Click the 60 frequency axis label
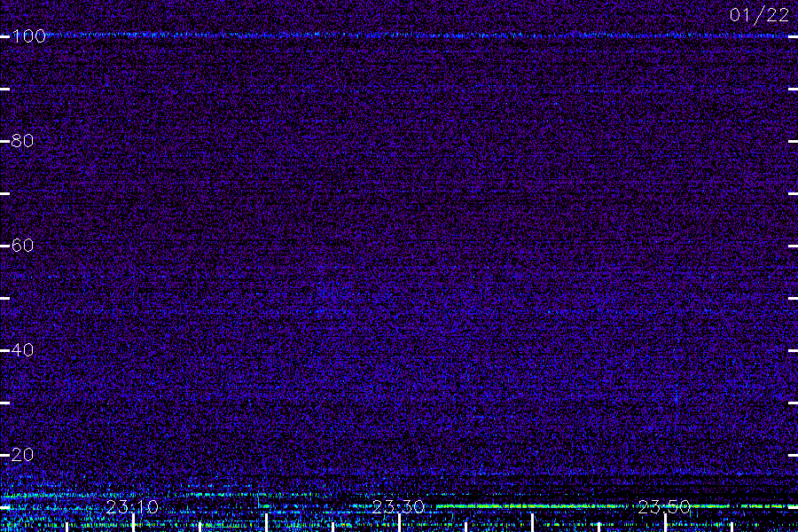This screenshot has width=798, height=532. coord(22,246)
